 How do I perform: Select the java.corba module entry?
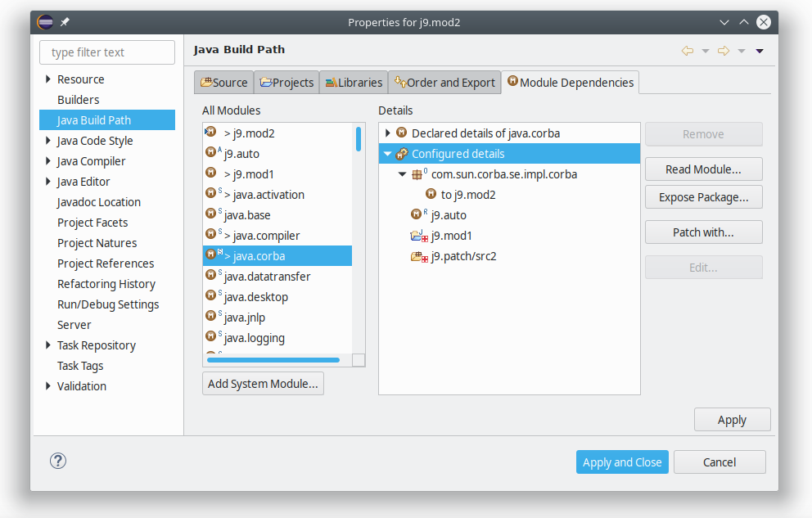point(277,255)
